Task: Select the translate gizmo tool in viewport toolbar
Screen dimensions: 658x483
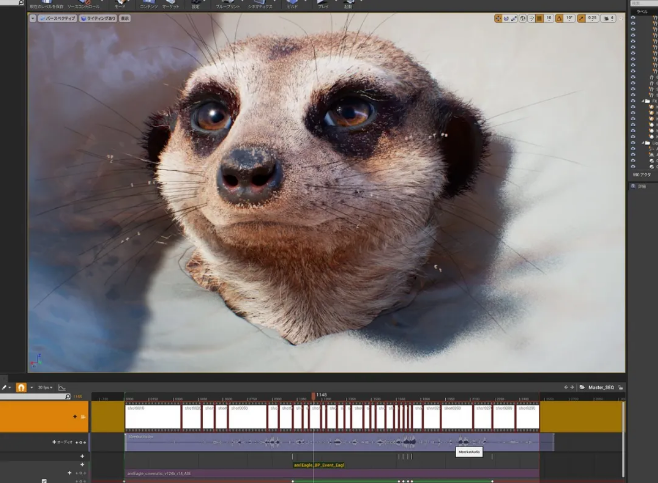Action: (x=499, y=18)
